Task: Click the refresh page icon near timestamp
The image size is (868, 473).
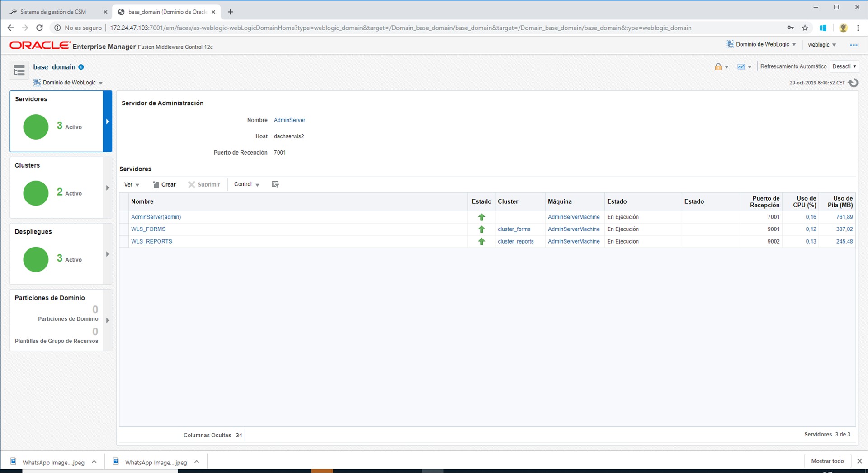Action: tap(853, 83)
